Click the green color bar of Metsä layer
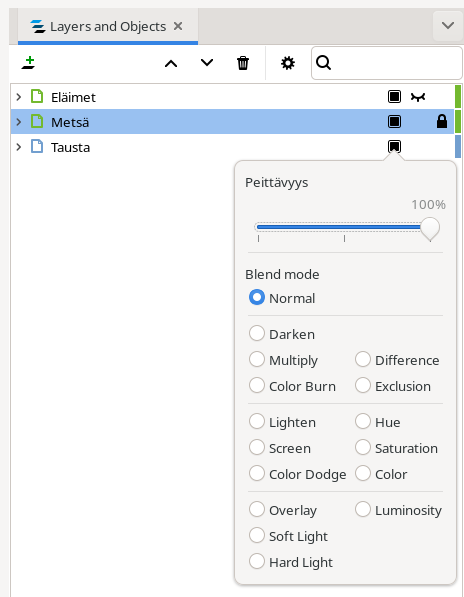This screenshot has width=464, height=597. 458,121
